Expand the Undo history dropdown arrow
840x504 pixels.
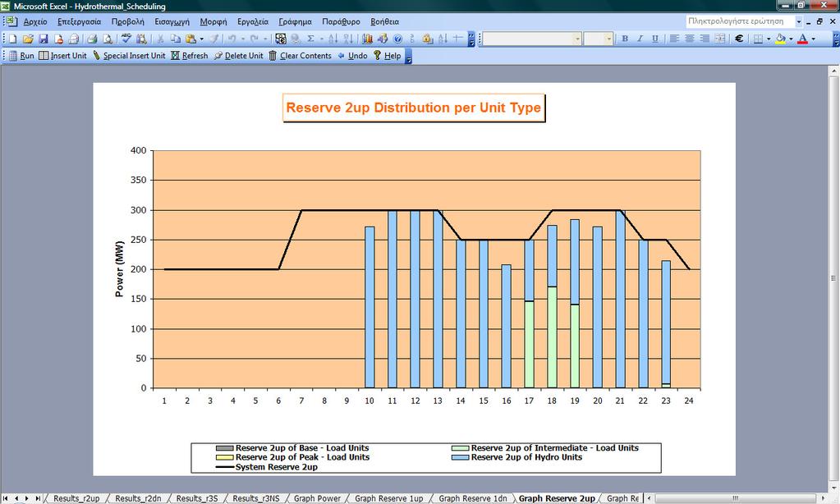pyautogui.click(x=243, y=39)
